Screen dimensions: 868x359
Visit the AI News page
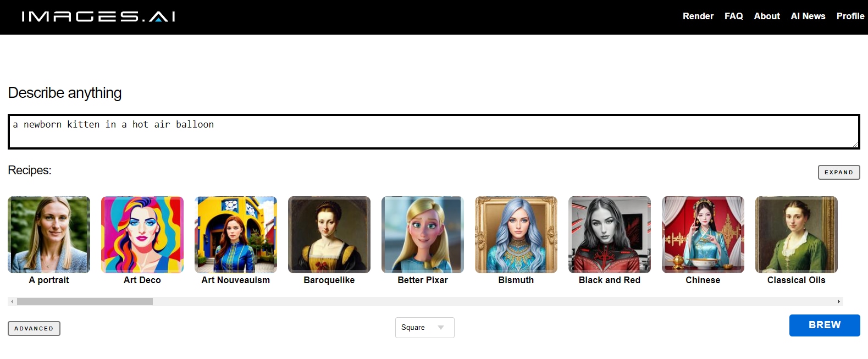click(808, 16)
